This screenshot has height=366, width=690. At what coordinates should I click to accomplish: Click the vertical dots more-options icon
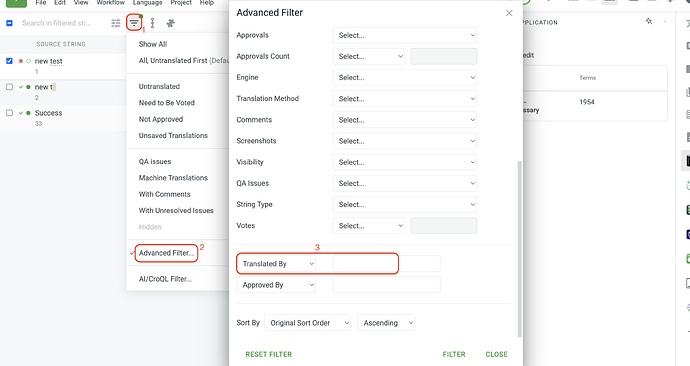click(x=152, y=23)
